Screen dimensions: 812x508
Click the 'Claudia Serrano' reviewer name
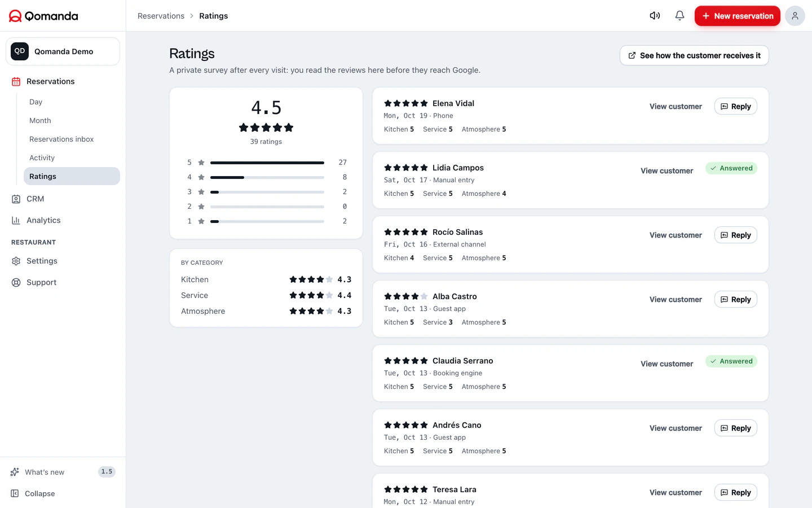(x=463, y=361)
